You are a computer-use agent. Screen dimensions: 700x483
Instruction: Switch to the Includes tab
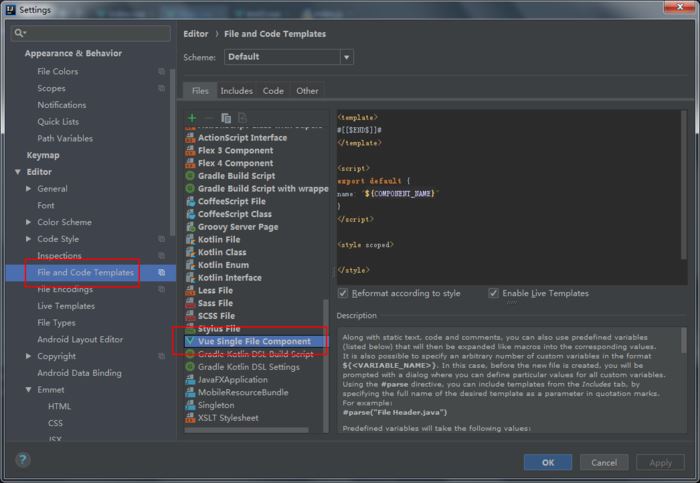click(237, 91)
